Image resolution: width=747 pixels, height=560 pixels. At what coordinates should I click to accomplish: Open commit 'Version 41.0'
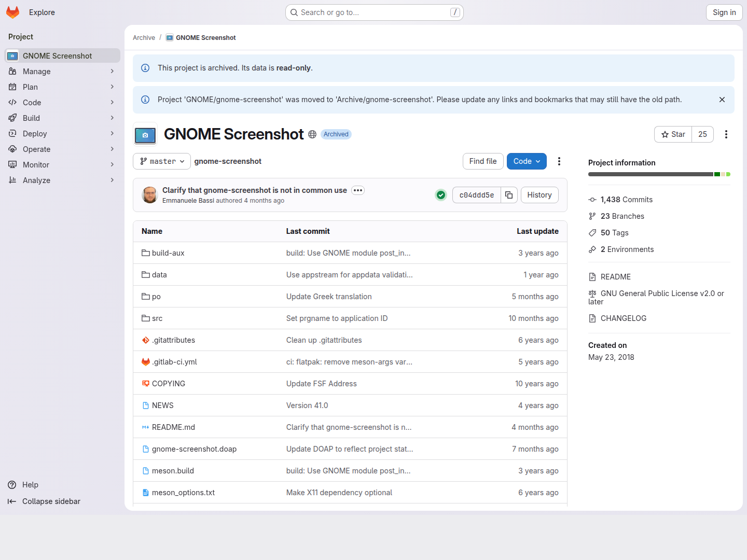[307, 405]
